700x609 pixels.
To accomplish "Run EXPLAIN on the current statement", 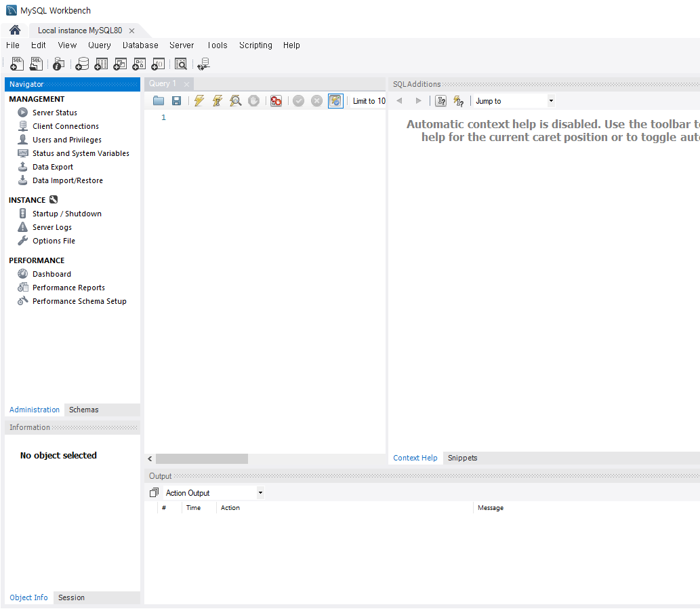I will pyautogui.click(x=235, y=101).
